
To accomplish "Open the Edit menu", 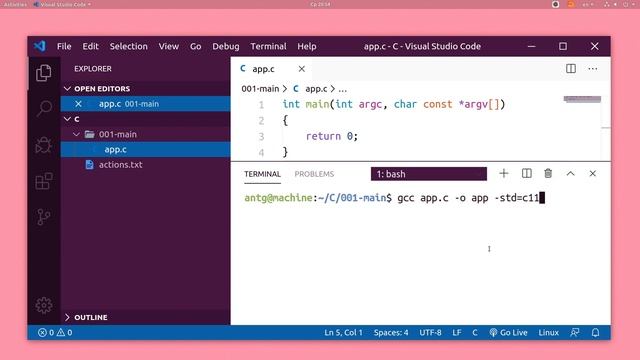I will click(90, 46).
